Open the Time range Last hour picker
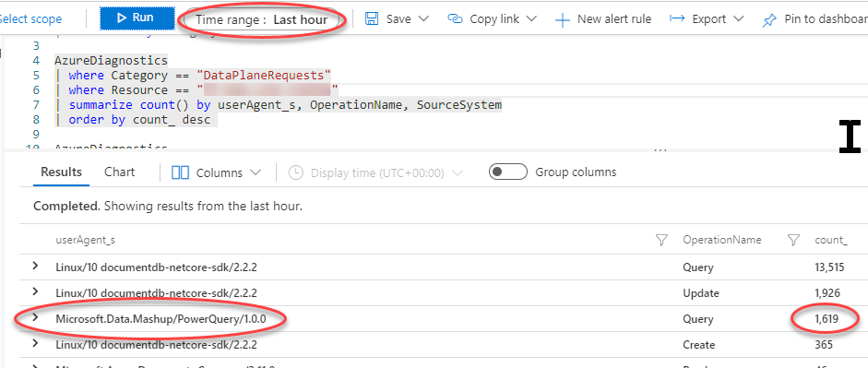 262,20
